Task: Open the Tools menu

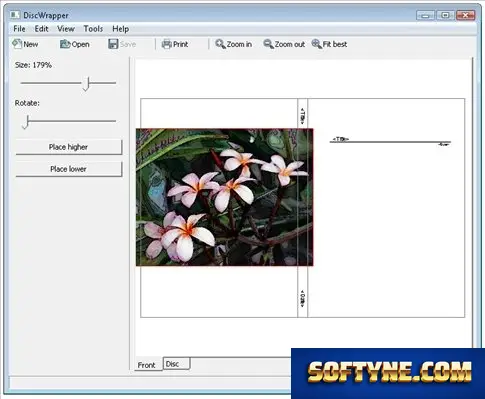Action: coord(93,29)
